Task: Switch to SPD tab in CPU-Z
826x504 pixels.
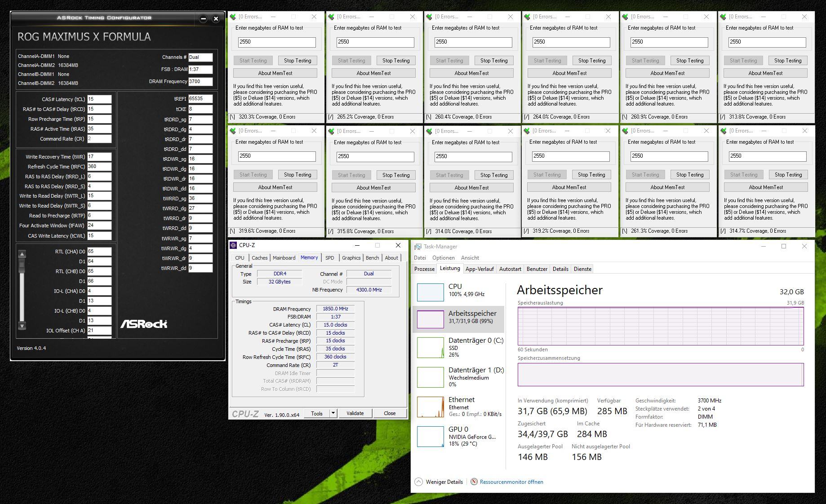Action: pos(330,258)
